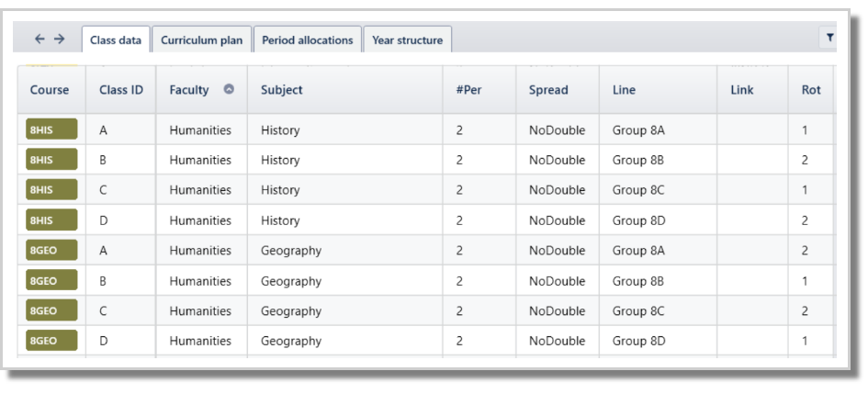This screenshot has height=394, width=868.
Task: Click Class ID B in the Geography Group 8B row
Action: click(x=103, y=281)
